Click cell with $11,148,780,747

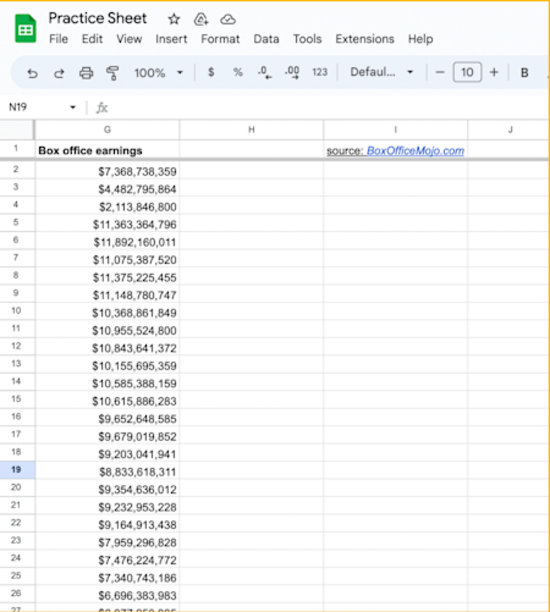click(x=107, y=295)
